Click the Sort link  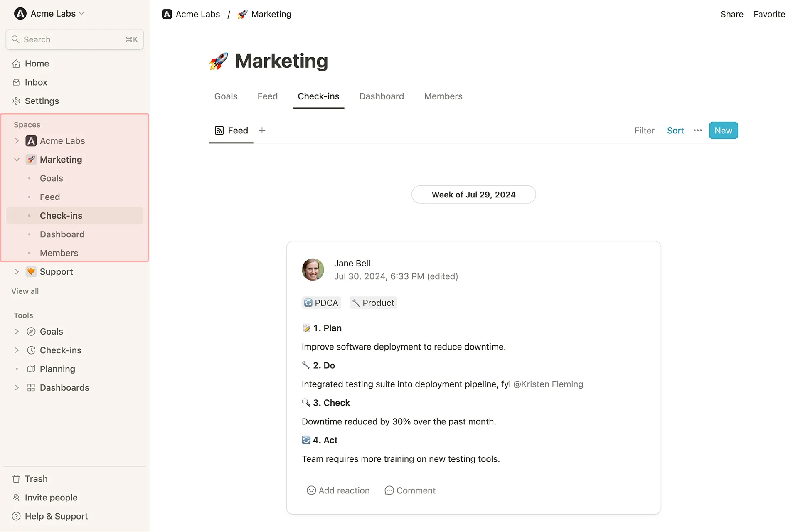(675, 131)
